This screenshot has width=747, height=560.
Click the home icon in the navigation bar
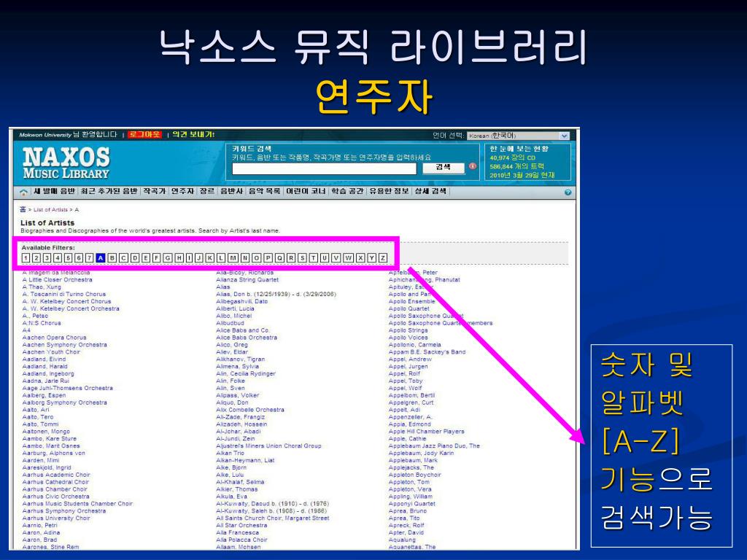click(23, 192)
